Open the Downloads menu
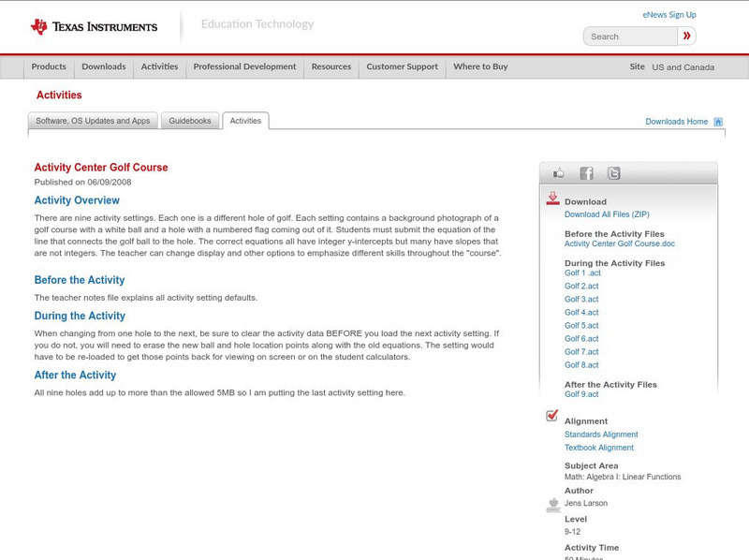Screen dimensions: 749x560 (x=104, y=66)
